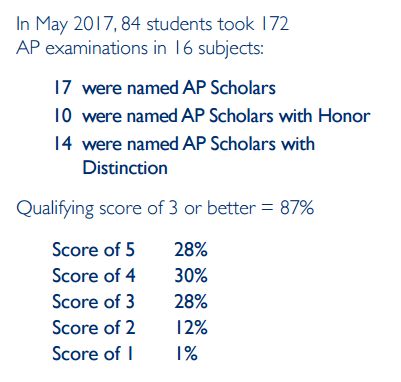Click the 30% value
Screen dimensions: 401x382
pos(191,276)
